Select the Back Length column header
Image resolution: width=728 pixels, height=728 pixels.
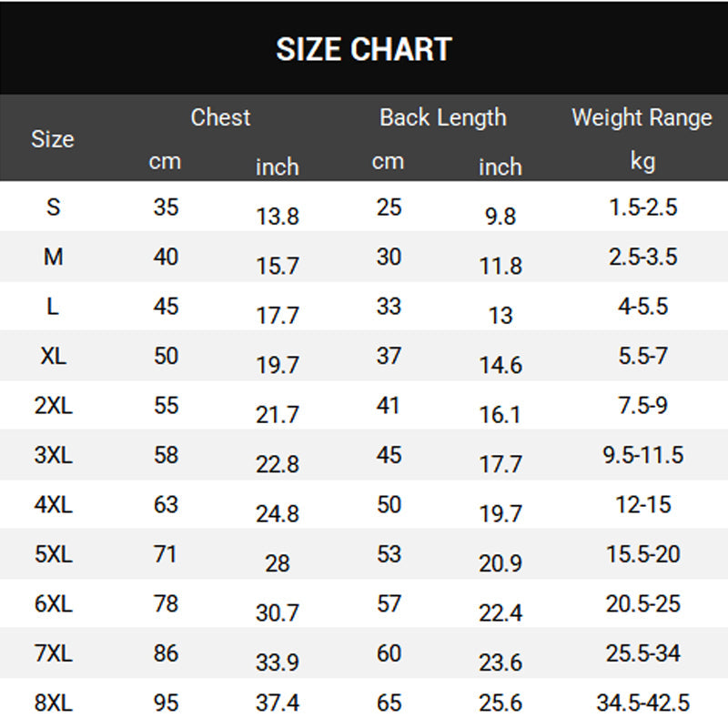tap(443, 118)
